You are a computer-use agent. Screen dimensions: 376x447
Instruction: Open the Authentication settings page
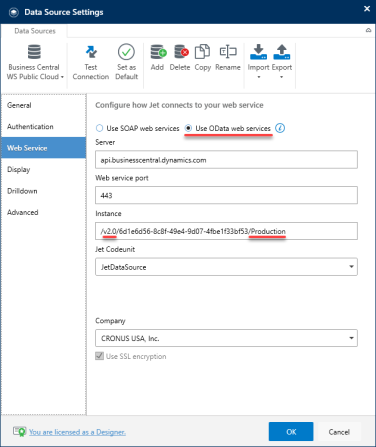43,126
